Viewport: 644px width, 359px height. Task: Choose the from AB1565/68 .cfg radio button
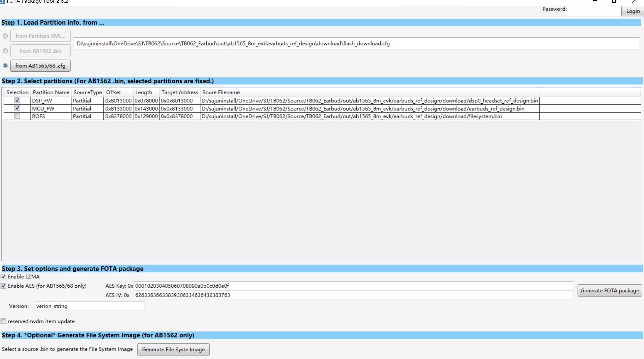[x=5, y=66]
